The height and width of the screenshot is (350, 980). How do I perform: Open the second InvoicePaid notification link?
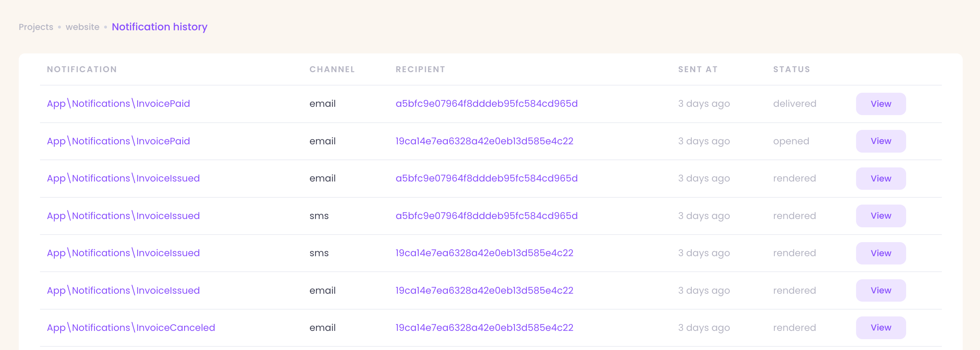118,141
